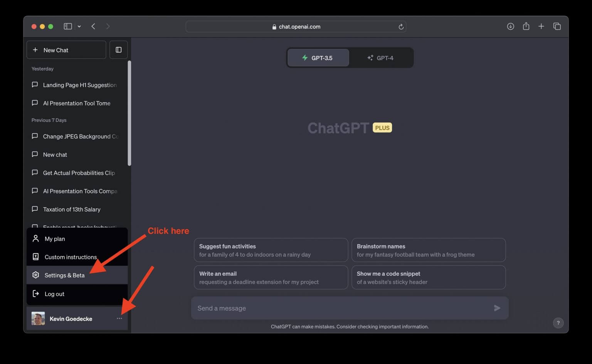Viewport: 592px width, 364px height.
Task: Open Downloads with the download arrow icon
Action: point(510,26)
